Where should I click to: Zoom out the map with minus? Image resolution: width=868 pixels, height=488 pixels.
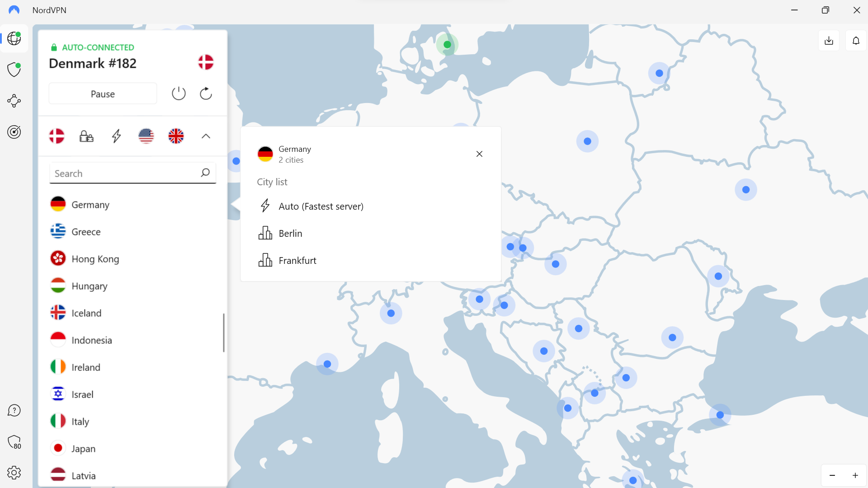[x=832, y=475]
